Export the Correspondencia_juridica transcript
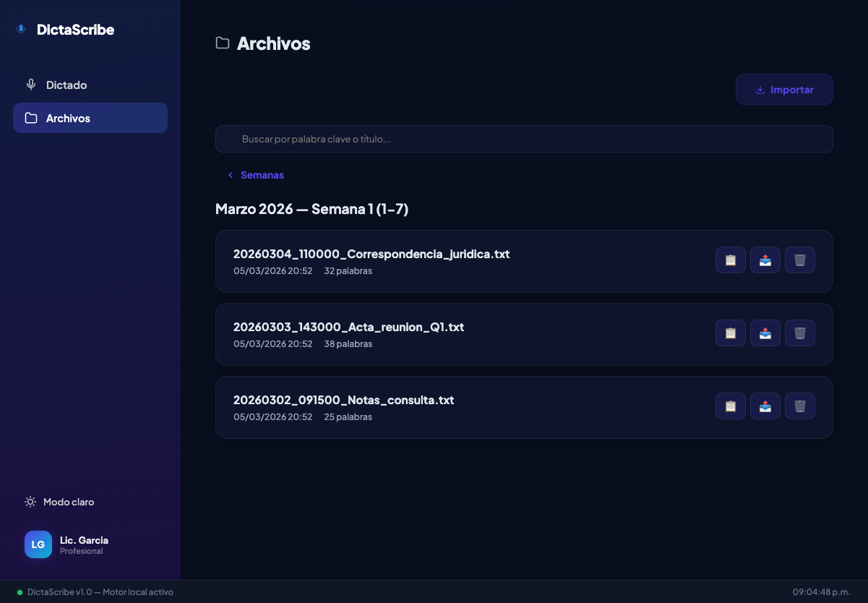This screenshot has width=868, height=603. click(765, 260)
